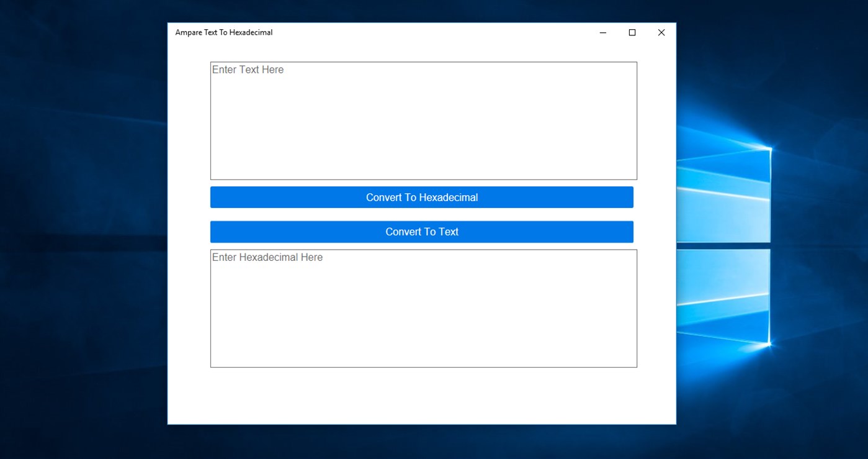The height and width of the screenshot is (459, 868).
Task: Click the application title text
Action: 224,32
